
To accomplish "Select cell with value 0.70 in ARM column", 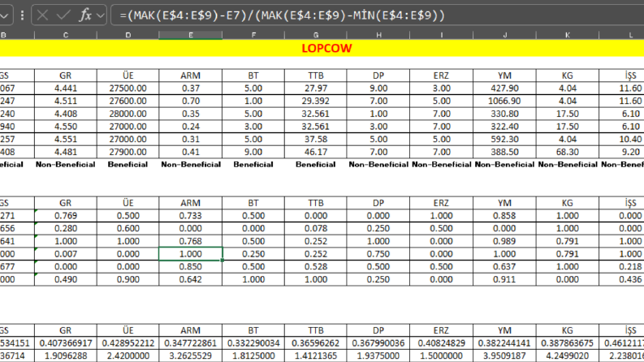I will point(191,101).
